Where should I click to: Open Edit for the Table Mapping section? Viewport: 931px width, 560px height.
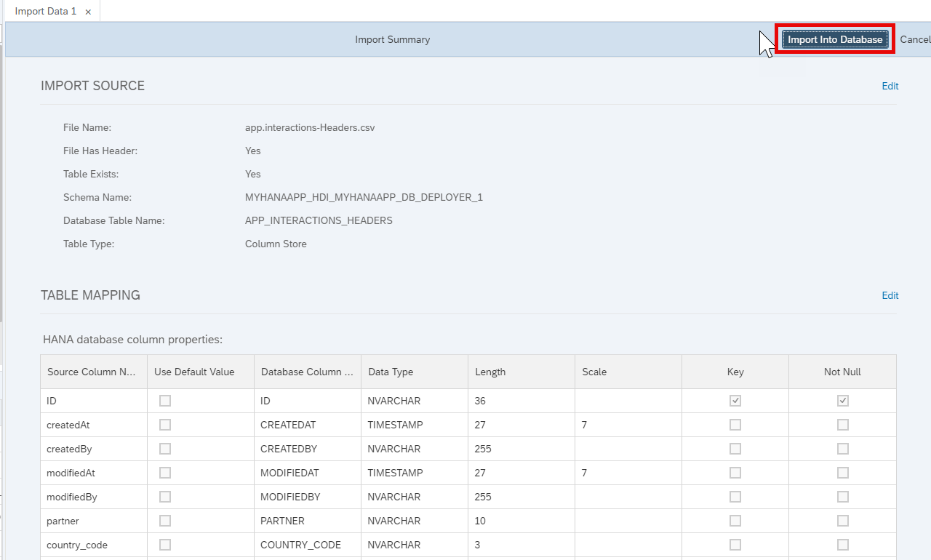[890, 295]
